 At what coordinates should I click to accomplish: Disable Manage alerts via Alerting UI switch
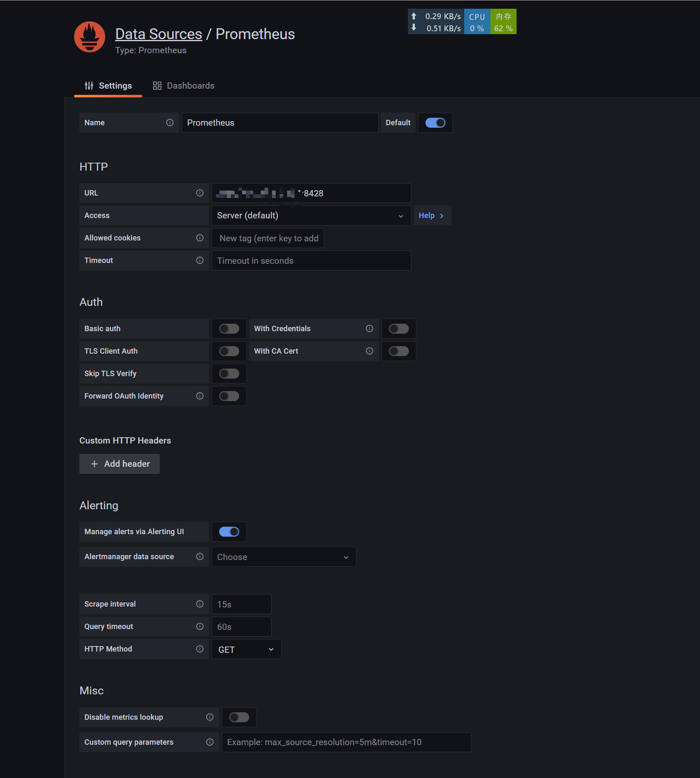[229, 532]
